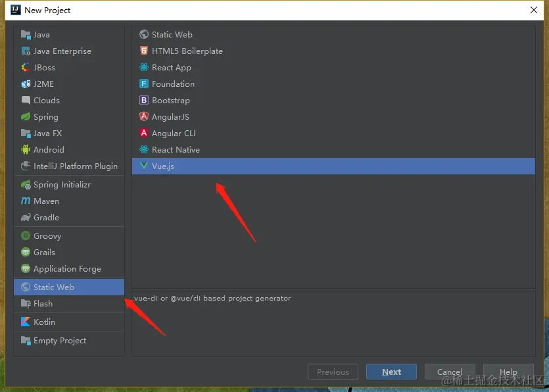Click the IntelliJ Platform Plugin icon

coord(26,166)
